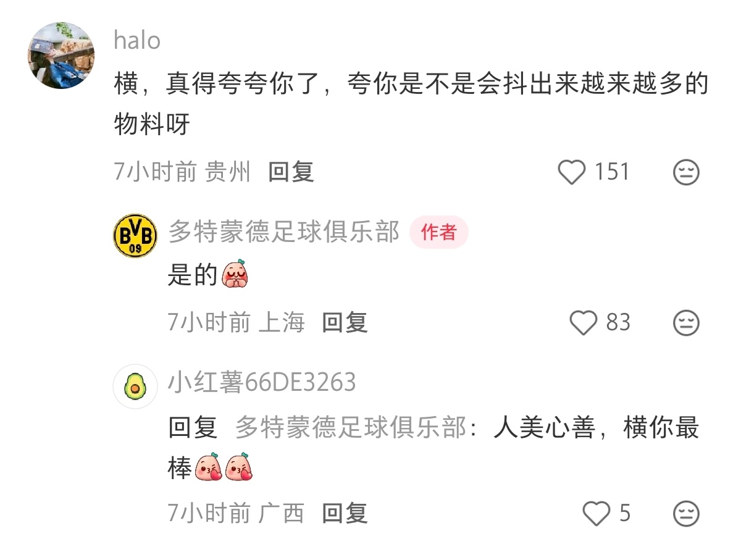
Task: Open the BVB 09 logo avatar
Action: 135,236
